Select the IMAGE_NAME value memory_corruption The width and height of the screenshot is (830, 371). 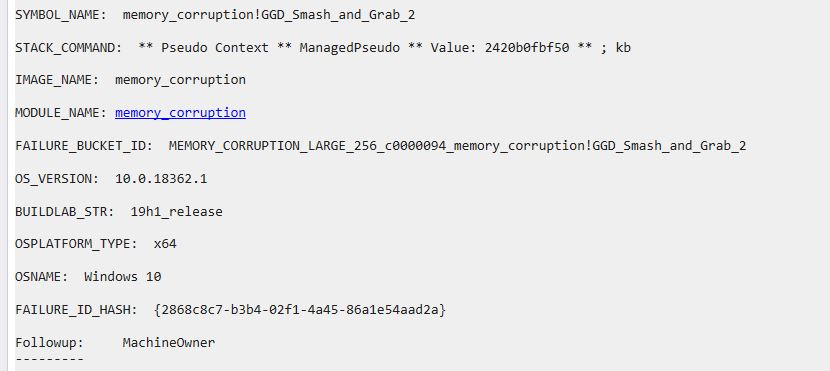[180, 80]
